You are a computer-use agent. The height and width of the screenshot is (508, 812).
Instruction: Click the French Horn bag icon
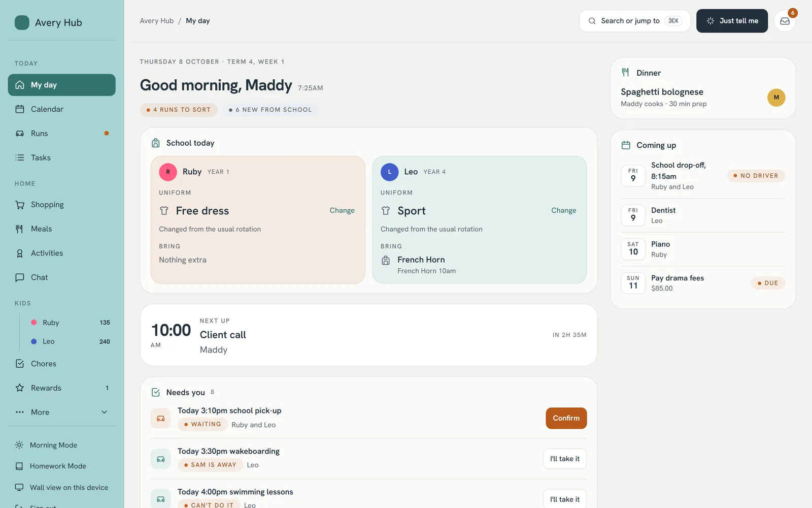pos(386,260)
